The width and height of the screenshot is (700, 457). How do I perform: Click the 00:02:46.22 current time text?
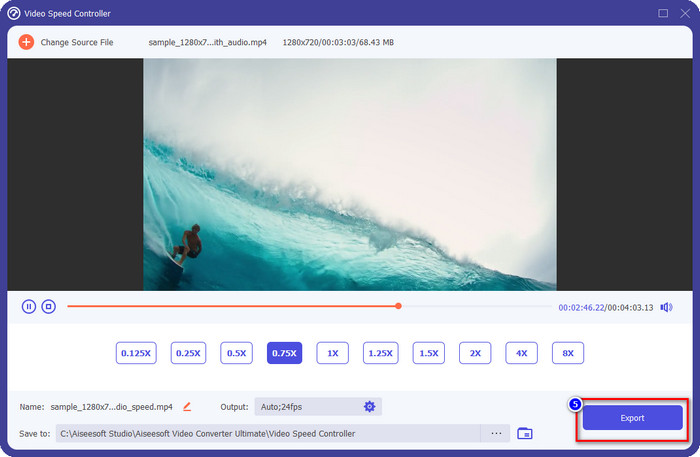point(581,307)
